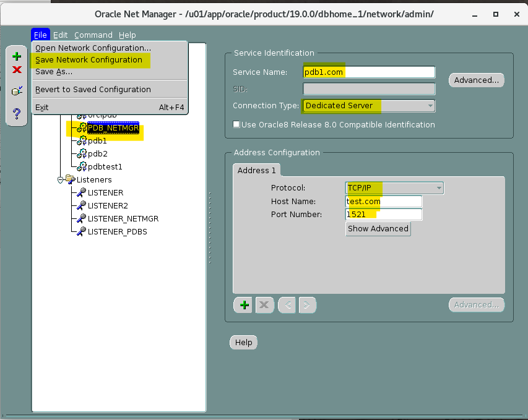Click the LISTENER_NETMGR listener icon

pos(82,219)
